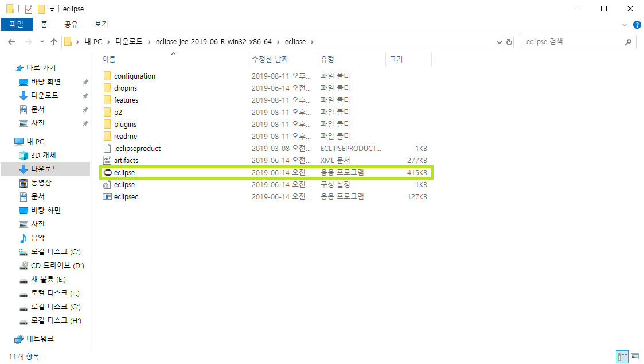The image size is (644, 364).
Task: Open the readme folder
Action: tap(125, 136)
